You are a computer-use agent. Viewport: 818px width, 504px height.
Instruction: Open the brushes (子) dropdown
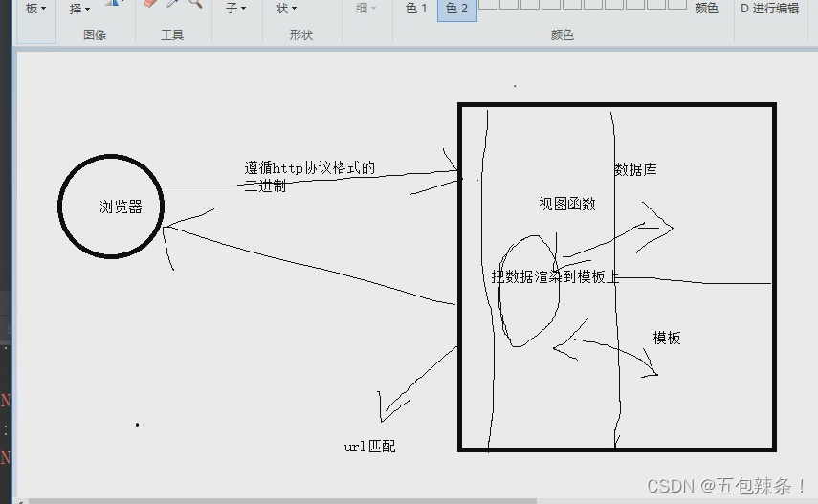(235, 9)
